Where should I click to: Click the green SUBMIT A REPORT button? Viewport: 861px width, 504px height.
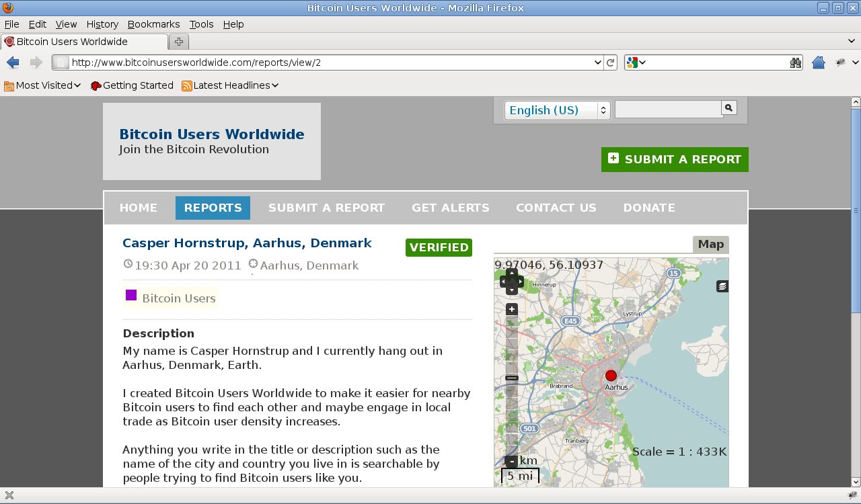[x=675, y=159]
